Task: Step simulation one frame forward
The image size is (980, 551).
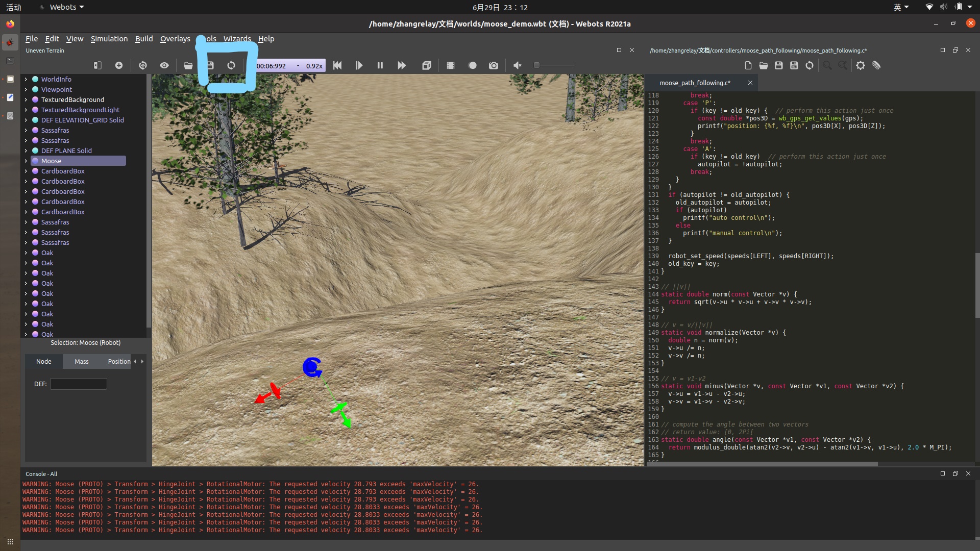Action: point(359,65)
